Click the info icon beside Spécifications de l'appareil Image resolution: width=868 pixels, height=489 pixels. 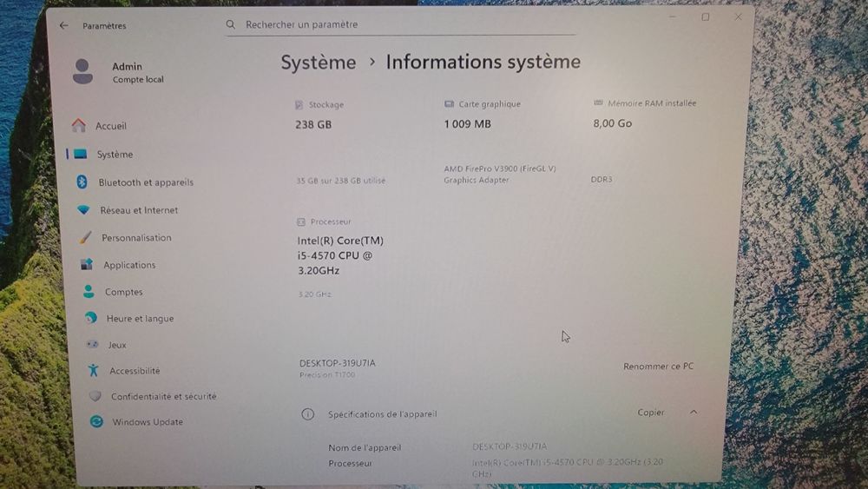tap(308, 414)
